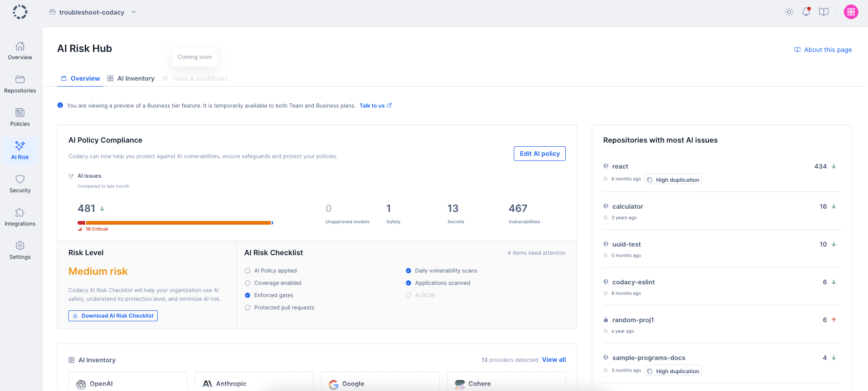The image size is (868, 391).
Task: Click View all providers link
Action: 554,360
